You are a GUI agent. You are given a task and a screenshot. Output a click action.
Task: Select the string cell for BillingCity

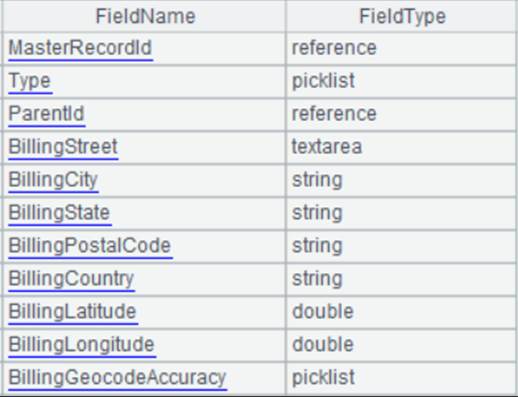pos(401,180)
